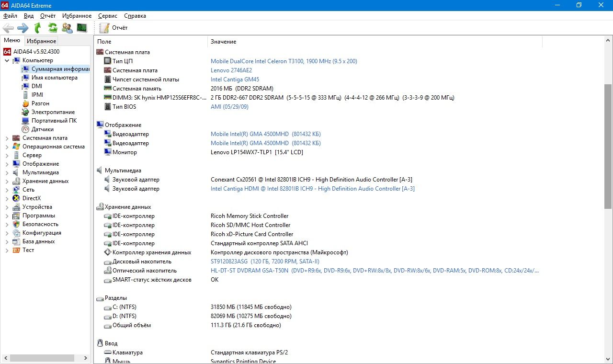Select Имя компьютера in the tree
The image size is (613, 364).
[54, 78]
